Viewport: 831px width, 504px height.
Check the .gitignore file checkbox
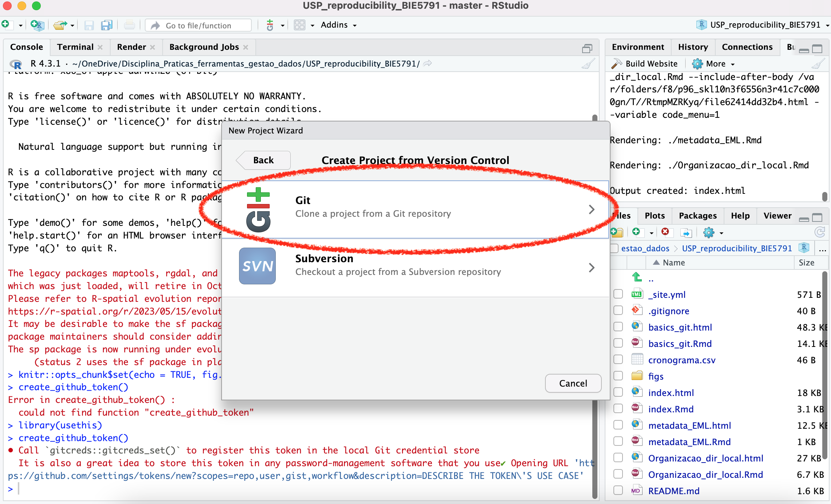point(618,310)
